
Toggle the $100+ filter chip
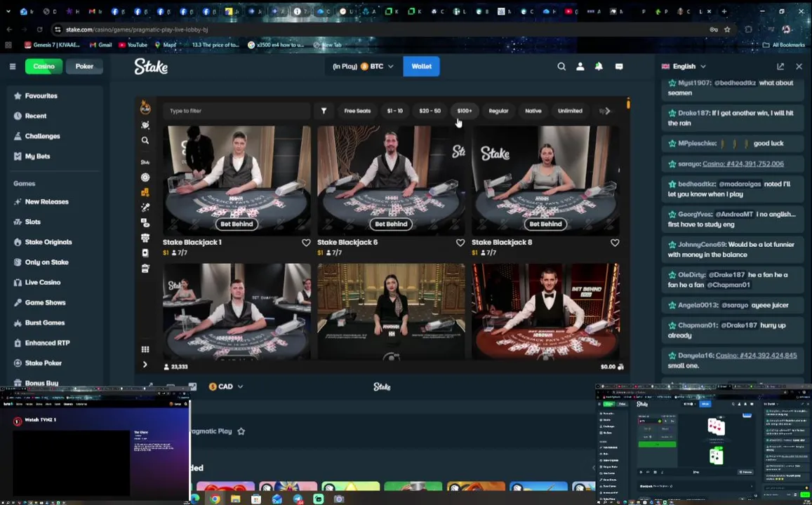(465, 111)
